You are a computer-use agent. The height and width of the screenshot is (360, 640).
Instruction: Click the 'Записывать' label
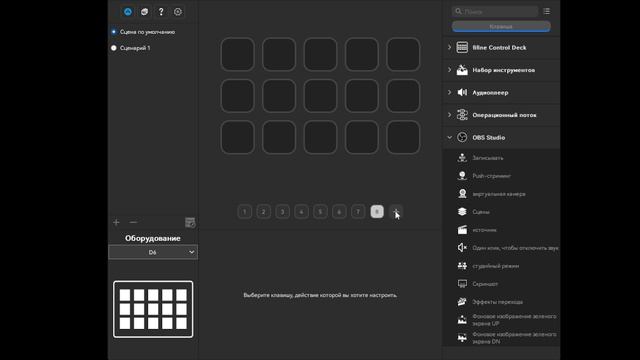[488, 158]
